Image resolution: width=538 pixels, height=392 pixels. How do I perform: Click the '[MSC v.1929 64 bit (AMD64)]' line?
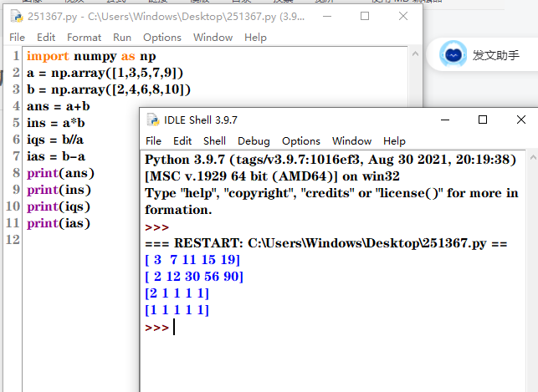point(272,177)
